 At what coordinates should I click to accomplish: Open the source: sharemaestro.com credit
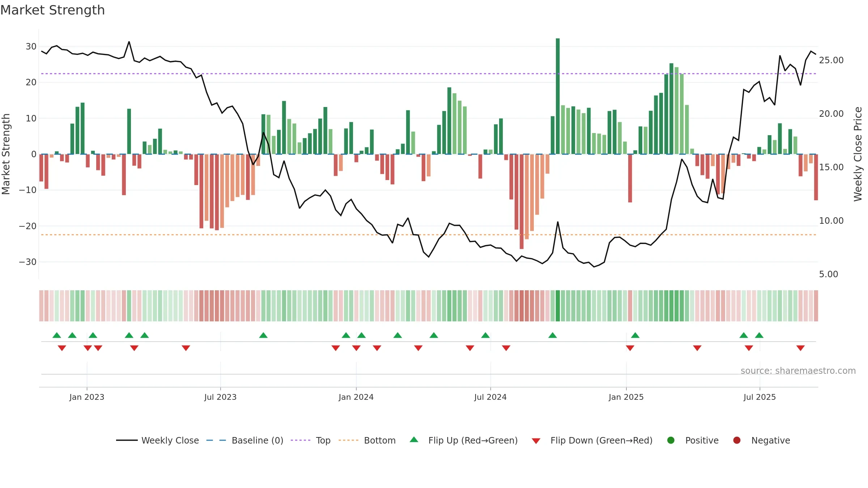point(798,371)
